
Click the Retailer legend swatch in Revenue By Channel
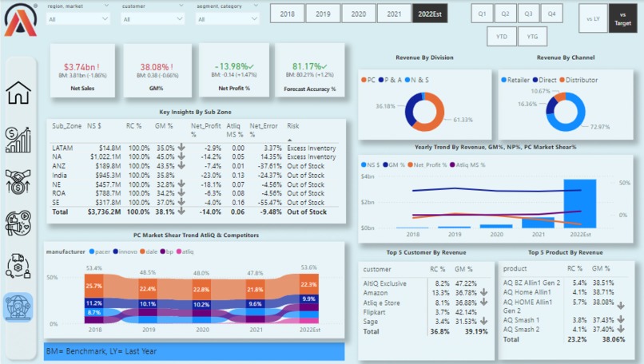[503, 80]
